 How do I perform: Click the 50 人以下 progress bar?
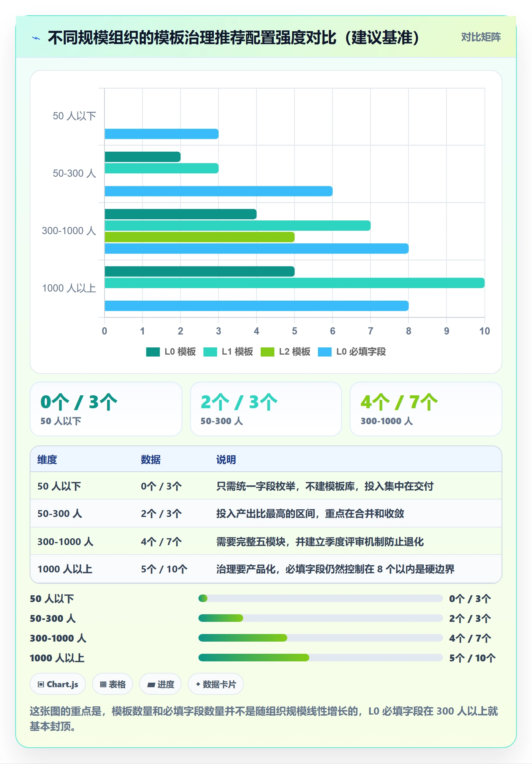coord(320,598)
